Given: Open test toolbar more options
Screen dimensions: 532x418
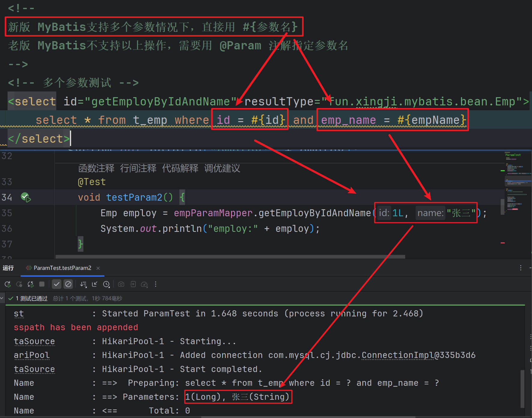Looking at the screenshot, I should click(x=155, y=284).
